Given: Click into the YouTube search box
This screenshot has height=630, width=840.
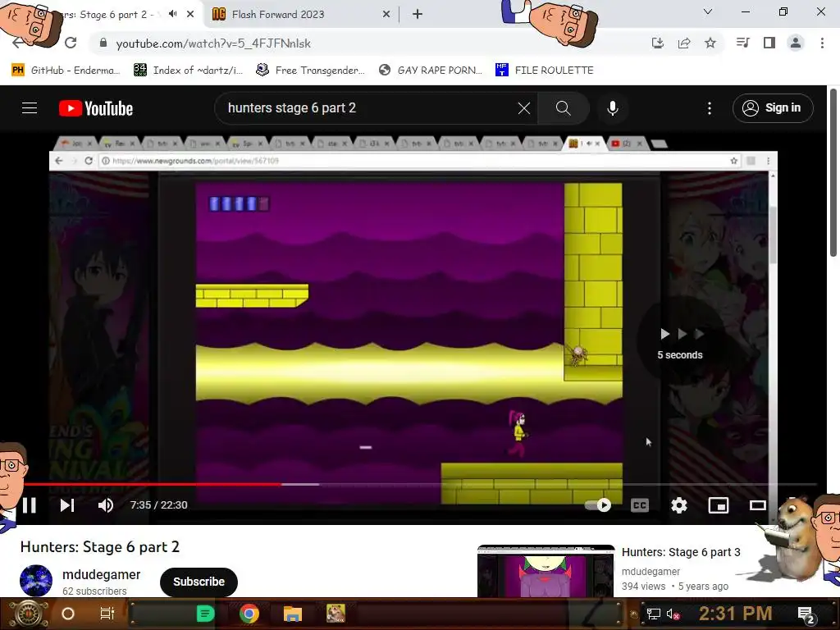Looking at the screenshot, I should 370,108.
